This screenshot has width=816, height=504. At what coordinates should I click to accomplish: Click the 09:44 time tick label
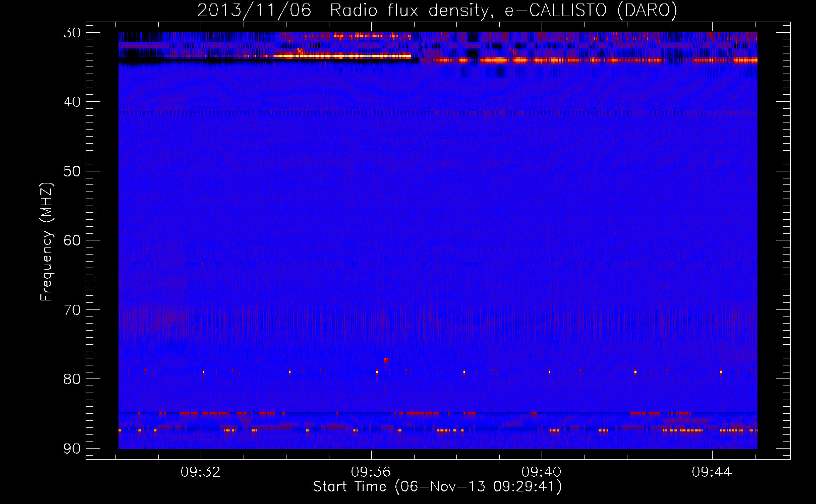click(x=712, y=472)
